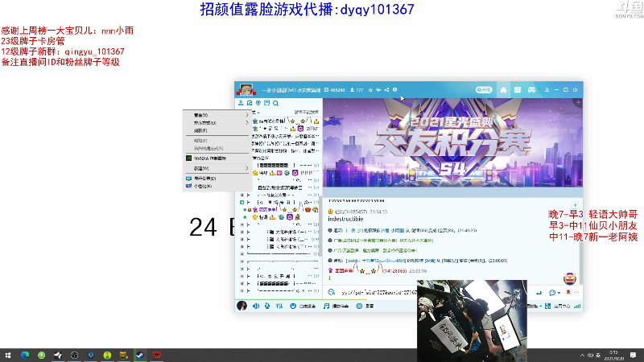Screen dimensions: 644x362
Task: Click the treasure chest floating icon in chat
Action: 570,278
